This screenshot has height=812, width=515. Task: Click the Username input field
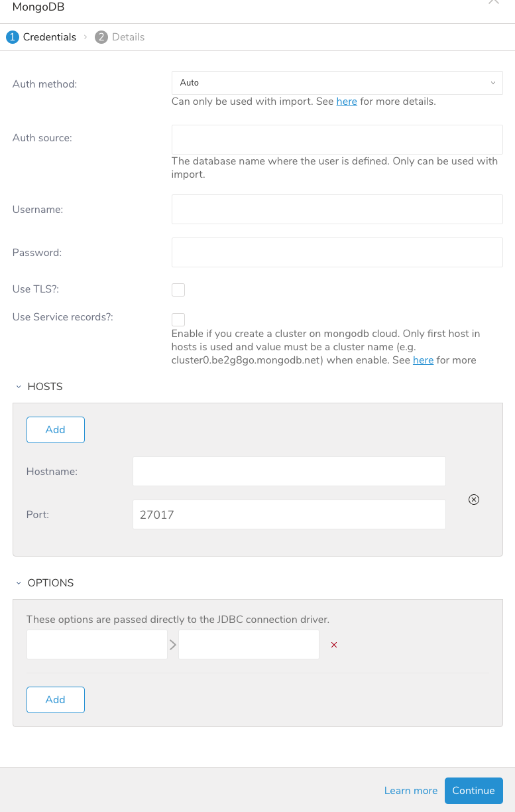(x=337, y=209)
